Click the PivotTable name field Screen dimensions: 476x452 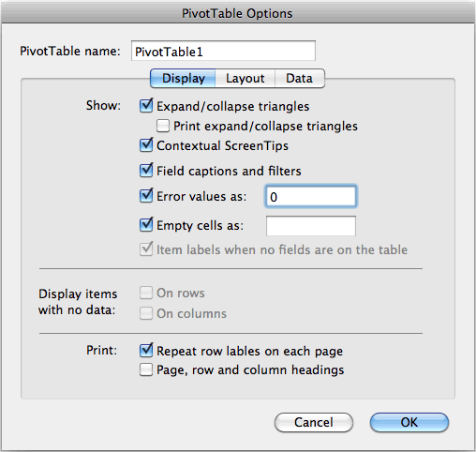point(223,51)
